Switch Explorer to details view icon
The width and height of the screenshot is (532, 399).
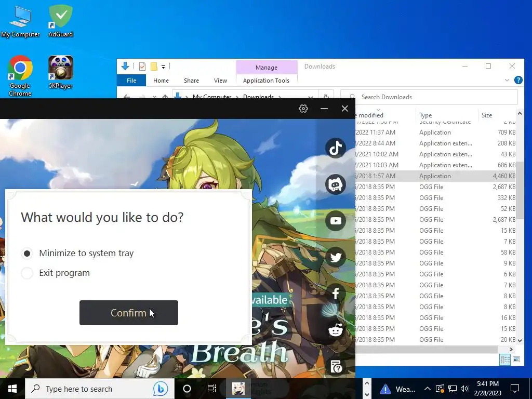(505, 360)
